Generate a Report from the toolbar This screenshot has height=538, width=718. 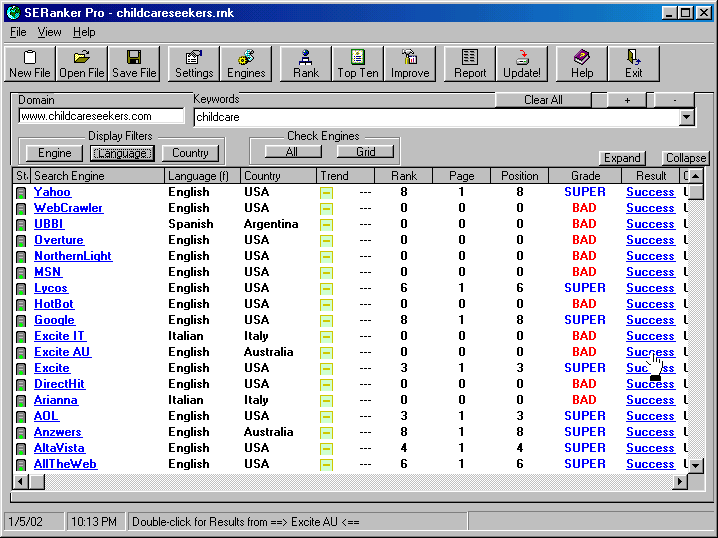pyautogui.click(x=470, y=64)
